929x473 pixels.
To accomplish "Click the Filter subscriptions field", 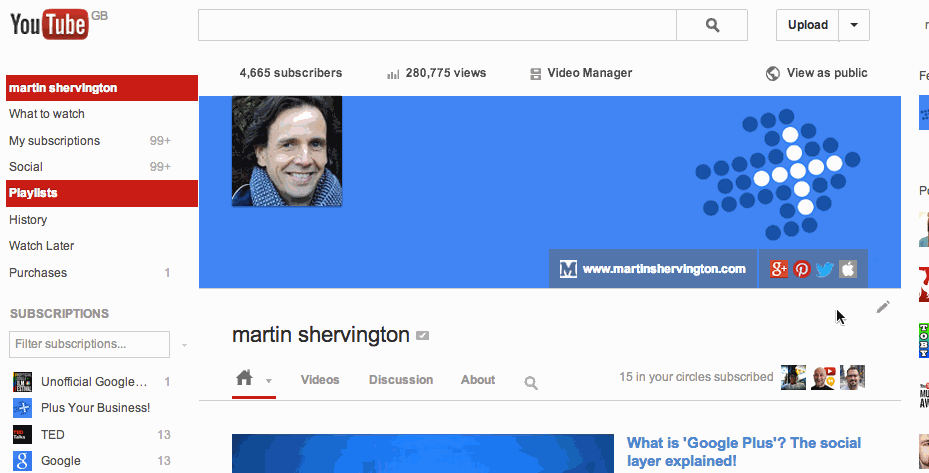I will point(89,344).
